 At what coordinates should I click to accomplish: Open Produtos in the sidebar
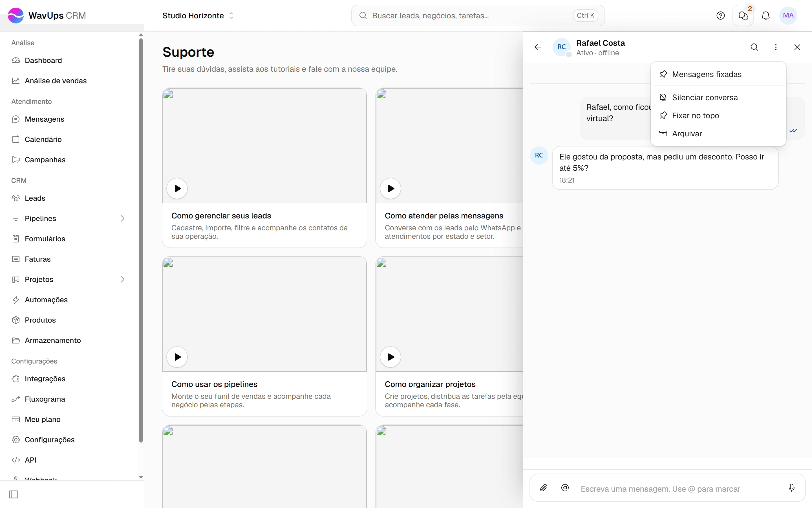coord(69,320)
